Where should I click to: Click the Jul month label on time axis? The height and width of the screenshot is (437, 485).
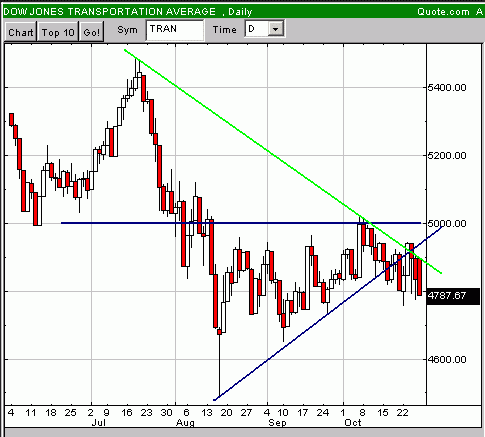coord(98,423)
